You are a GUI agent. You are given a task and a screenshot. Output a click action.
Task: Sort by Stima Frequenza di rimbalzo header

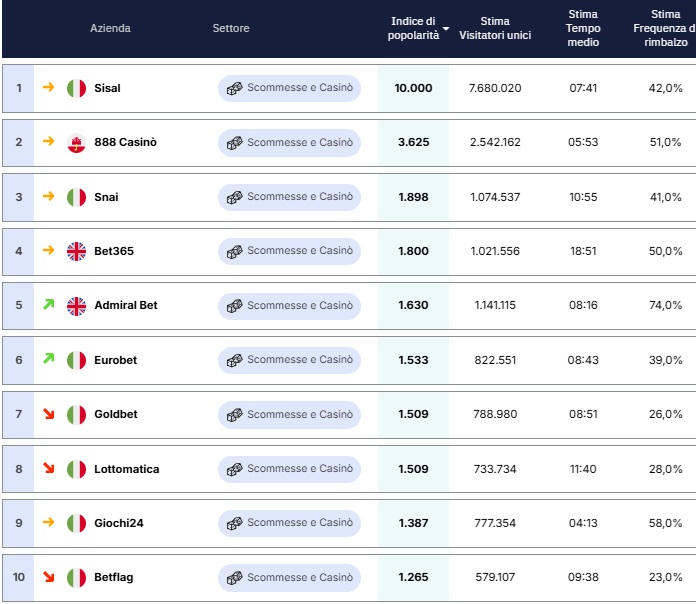(664, 28)
